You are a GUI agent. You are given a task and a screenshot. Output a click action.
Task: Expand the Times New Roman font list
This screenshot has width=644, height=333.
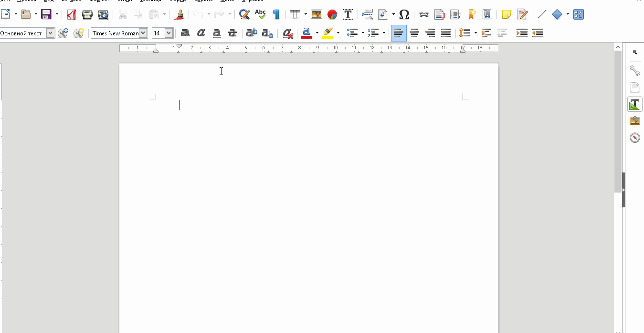coord(143,33)
